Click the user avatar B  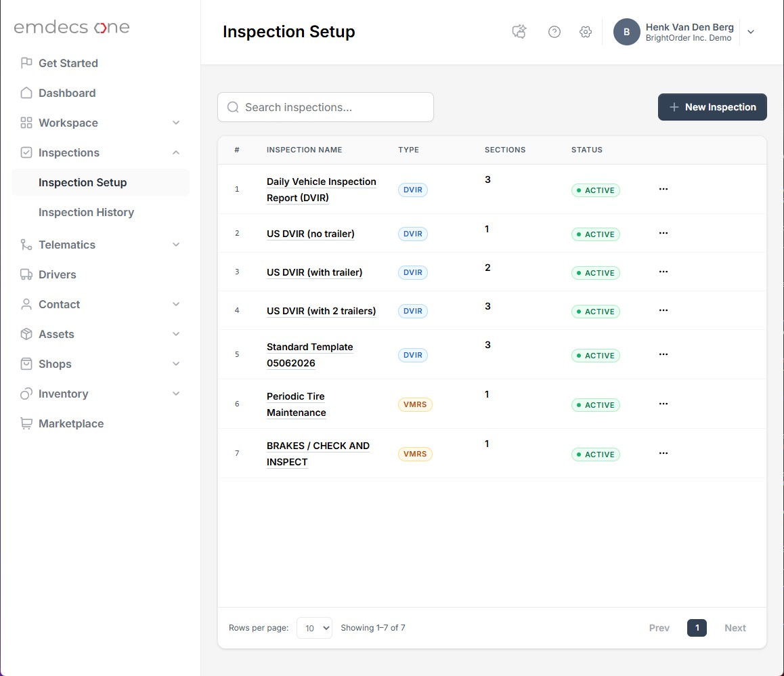626,32
